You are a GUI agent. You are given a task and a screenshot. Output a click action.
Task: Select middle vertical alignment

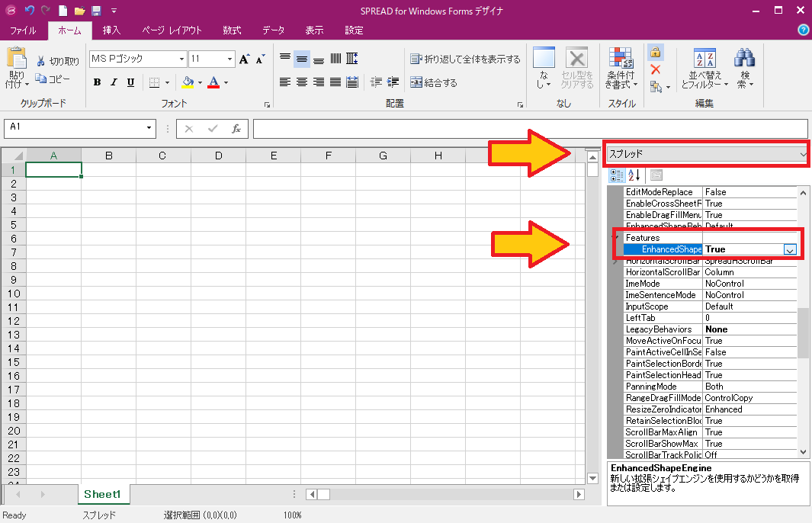click(x=301, y=59)
